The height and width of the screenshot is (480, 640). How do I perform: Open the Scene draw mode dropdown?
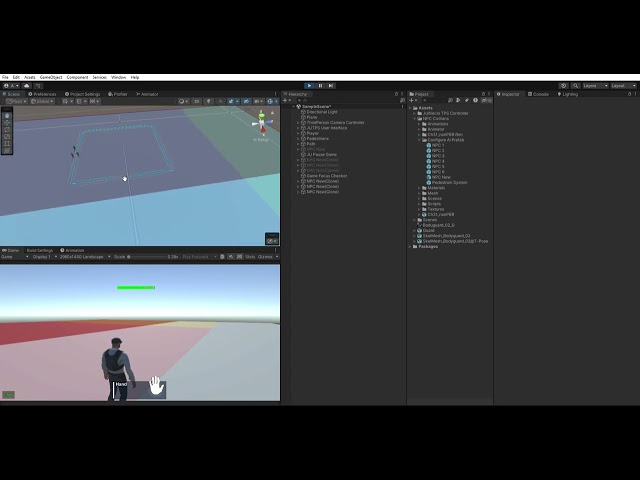pos(183,101)
